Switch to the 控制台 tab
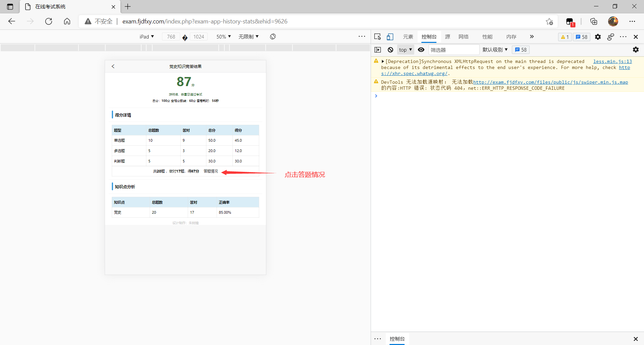Screen dimensions: 644x345 pos(429,37)
